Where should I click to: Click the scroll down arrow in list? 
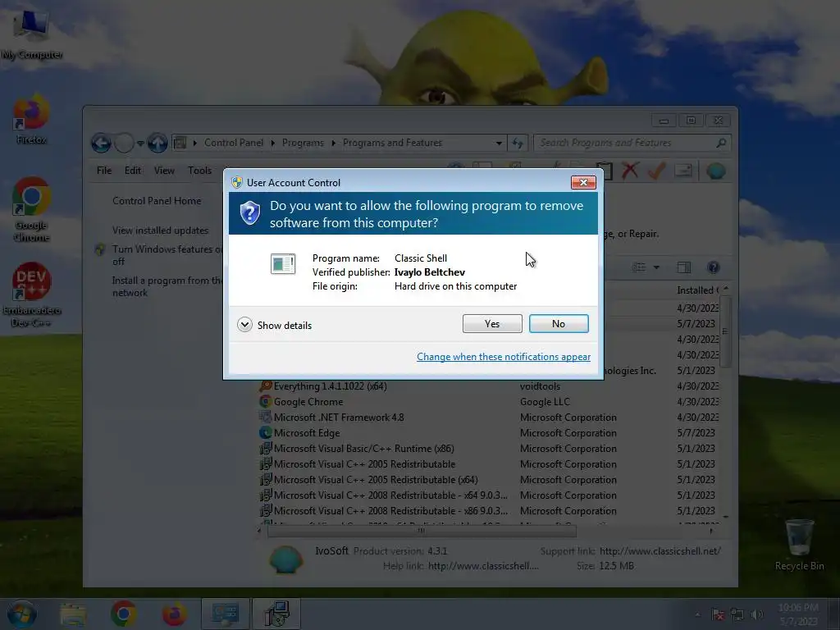[725, 517]
